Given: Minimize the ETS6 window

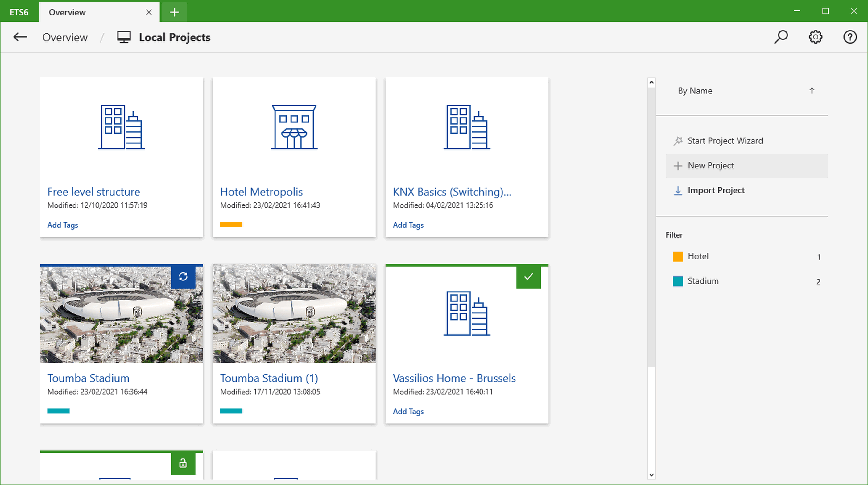Looking at the screenshot, I should point(797,11).
